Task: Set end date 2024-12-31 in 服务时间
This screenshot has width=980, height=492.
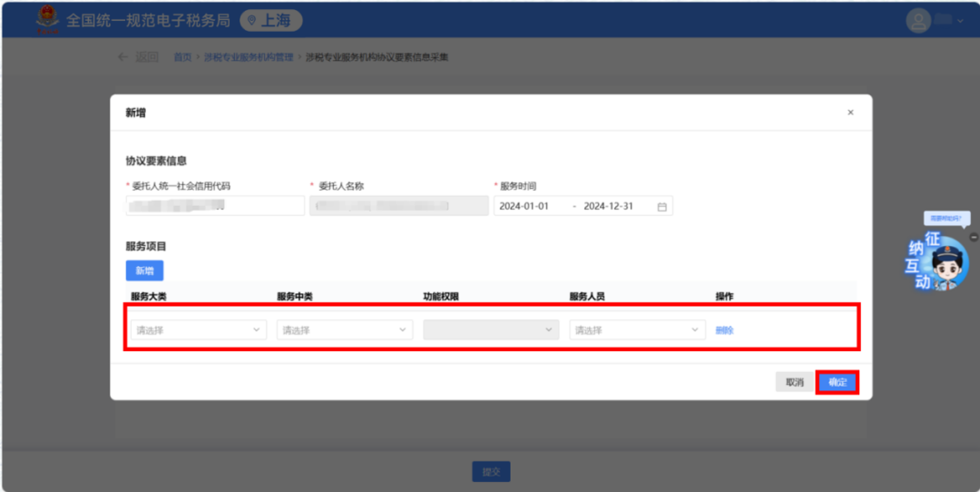Action: [608, 206]
